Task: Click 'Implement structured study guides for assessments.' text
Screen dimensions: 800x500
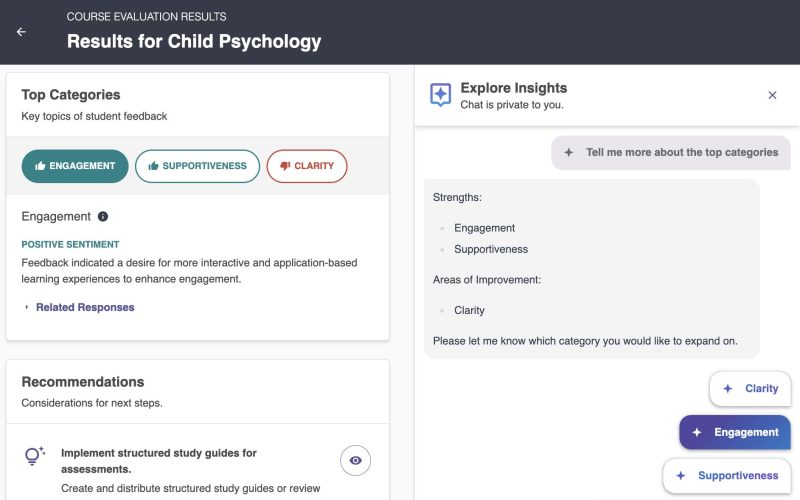Action: (159, 461)
